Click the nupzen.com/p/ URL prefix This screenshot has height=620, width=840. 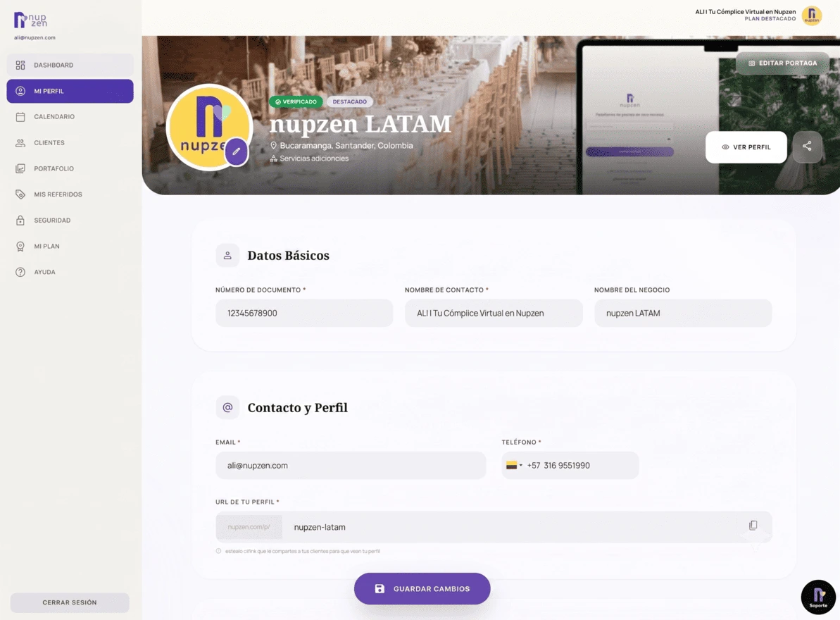point(249,527)
